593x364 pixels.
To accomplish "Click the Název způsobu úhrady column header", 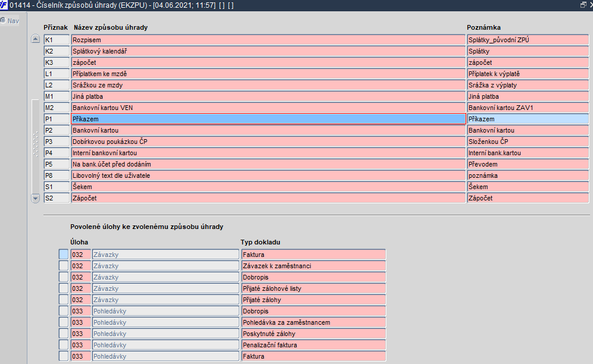I will 110,27.
